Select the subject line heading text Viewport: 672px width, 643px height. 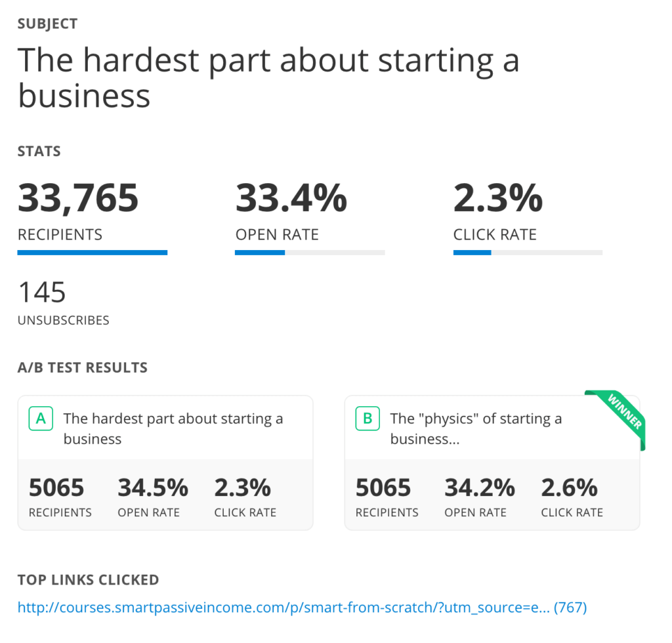tap(269, 77)
